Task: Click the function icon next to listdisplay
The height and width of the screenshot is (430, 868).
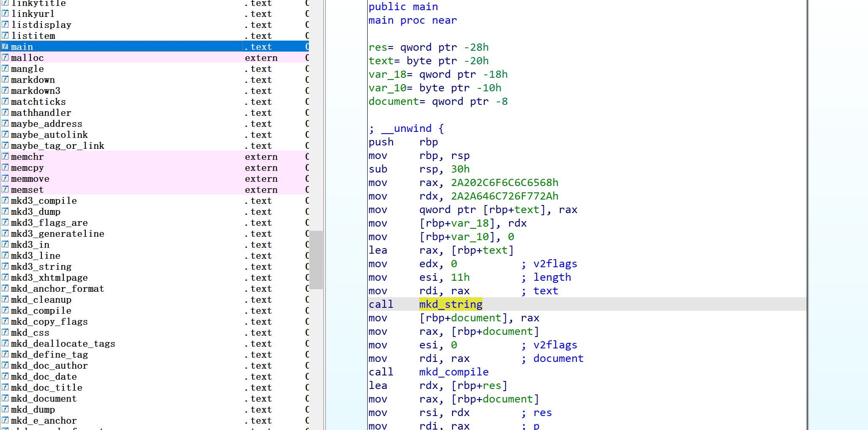Action: pos(5,25)
